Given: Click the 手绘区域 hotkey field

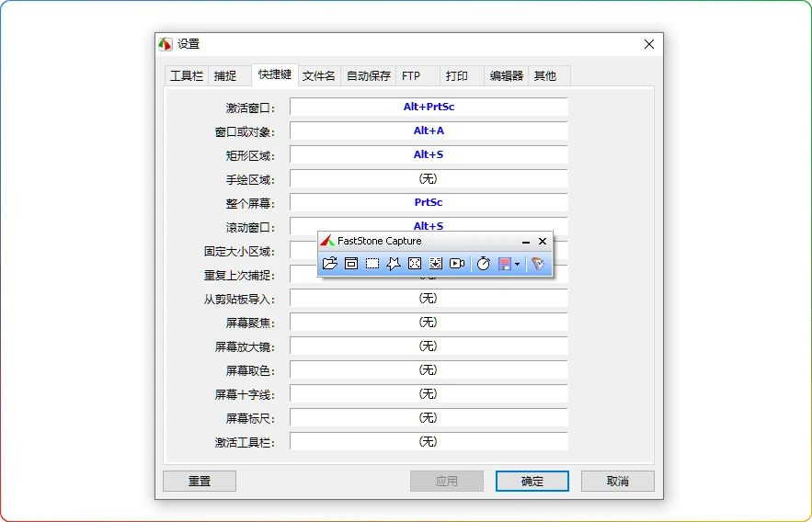Looking at the screenshot, I should [x=429, y=178].
